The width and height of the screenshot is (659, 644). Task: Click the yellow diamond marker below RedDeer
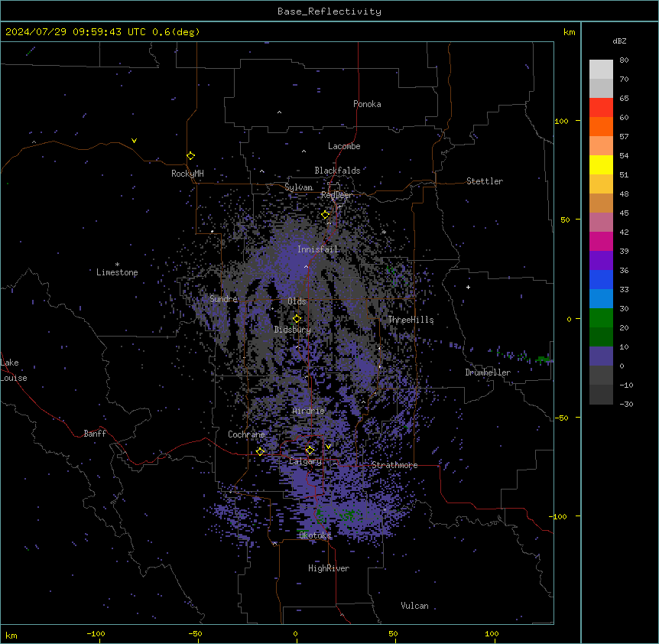[326, 215]
